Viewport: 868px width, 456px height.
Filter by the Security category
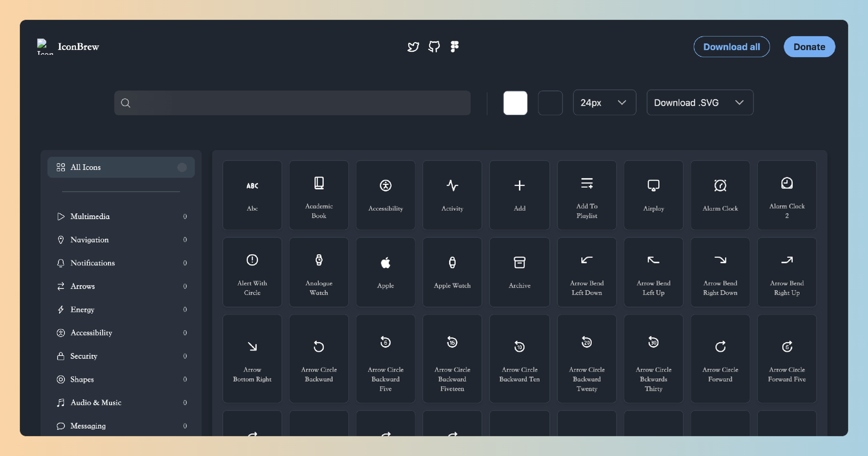[121, 356]
